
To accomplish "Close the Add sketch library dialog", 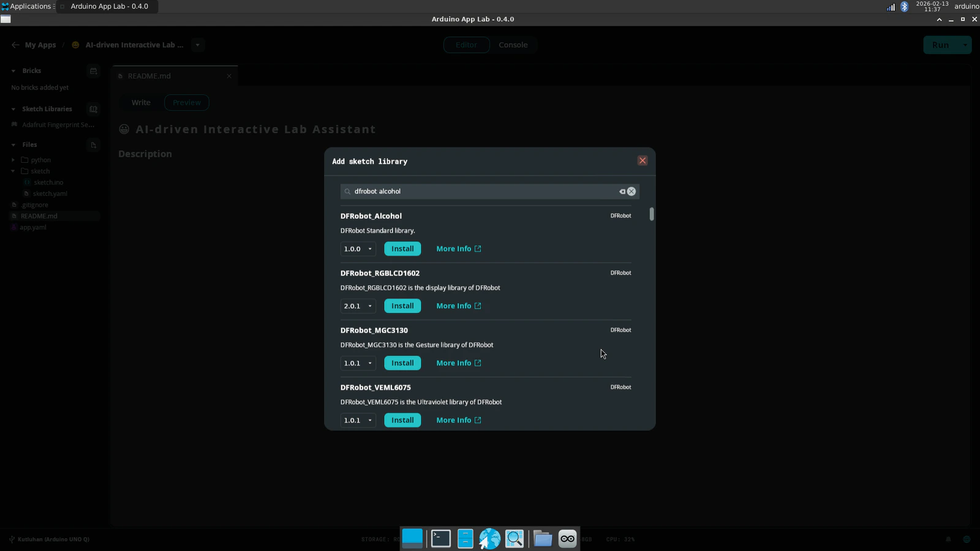I will tap(643, 160).
